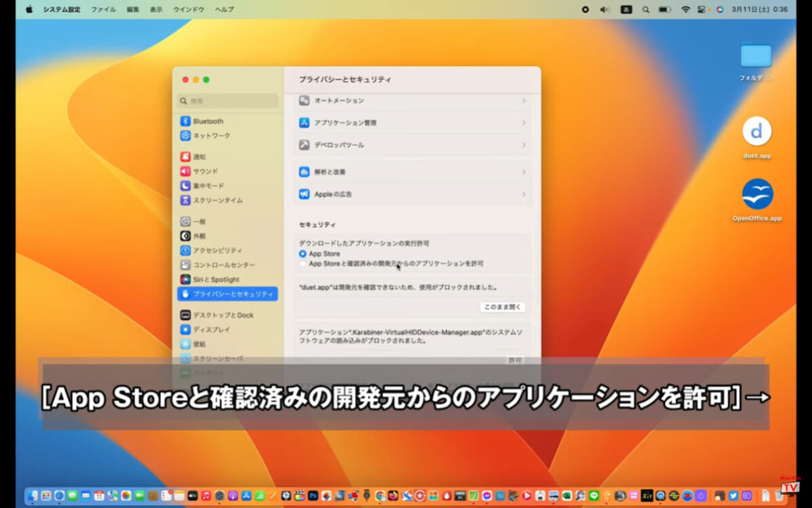Open 一般 settings pane

click(227, 221)
